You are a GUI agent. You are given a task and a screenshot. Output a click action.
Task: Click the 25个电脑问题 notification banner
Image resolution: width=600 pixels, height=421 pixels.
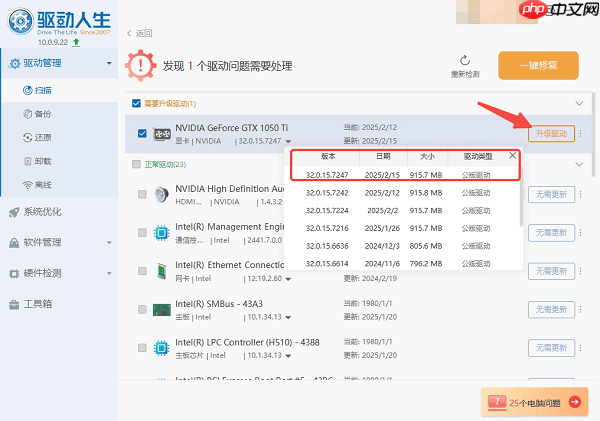(535, 402)
